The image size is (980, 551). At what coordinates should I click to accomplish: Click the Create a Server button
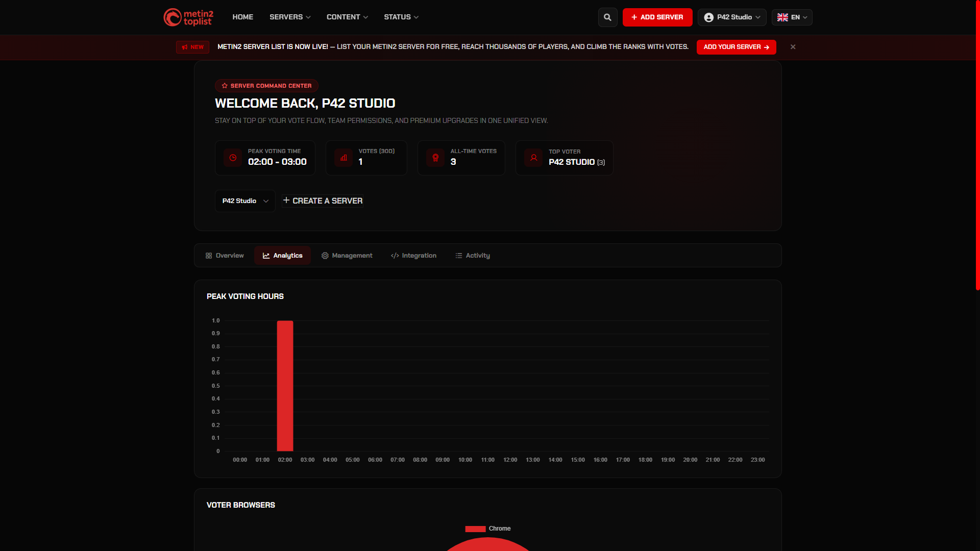click(x=323, y=201)
